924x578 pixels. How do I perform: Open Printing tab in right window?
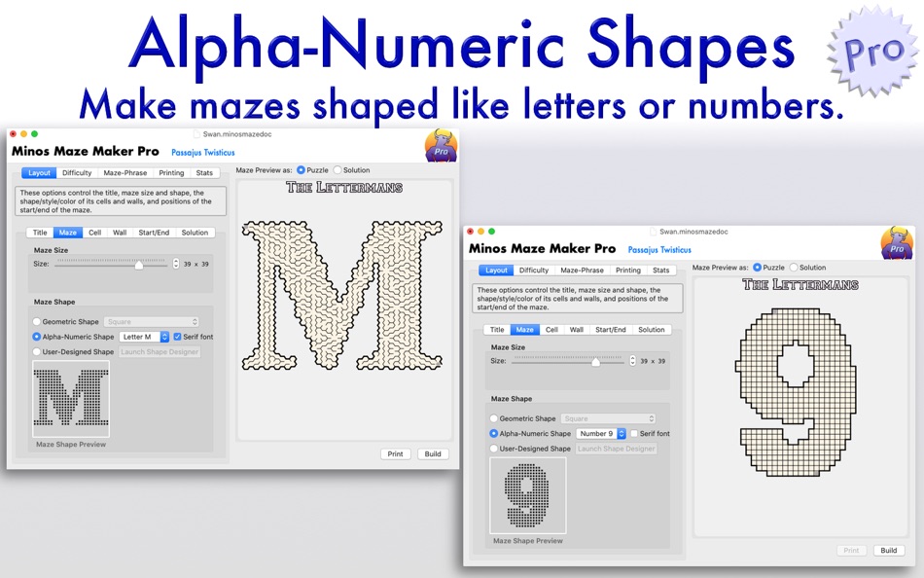[628, 271]
